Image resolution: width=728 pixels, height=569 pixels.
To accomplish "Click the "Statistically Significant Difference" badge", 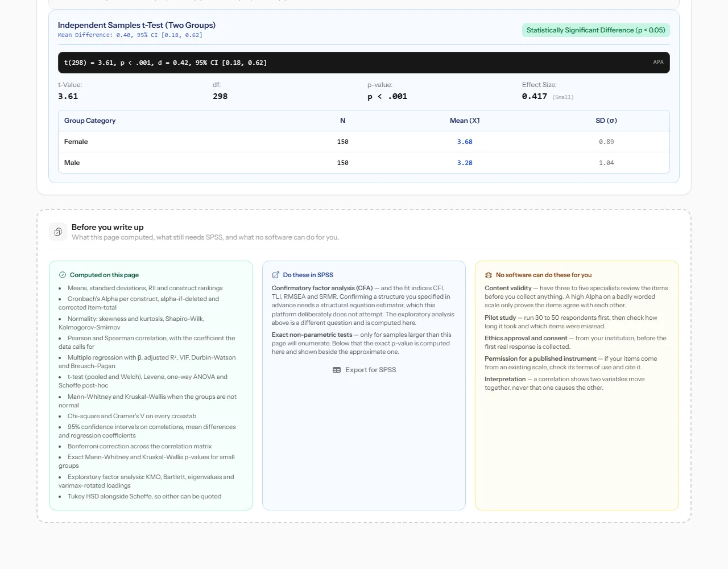I will point(596,30).
